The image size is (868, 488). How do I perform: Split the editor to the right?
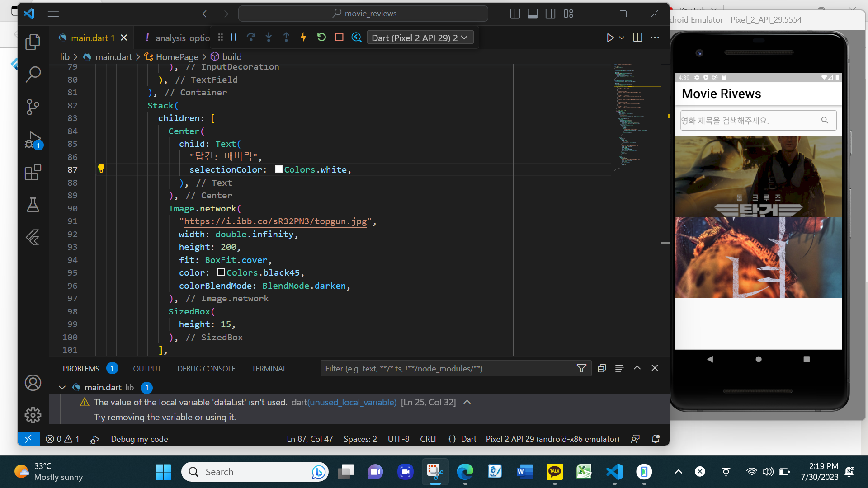[637, 38]
